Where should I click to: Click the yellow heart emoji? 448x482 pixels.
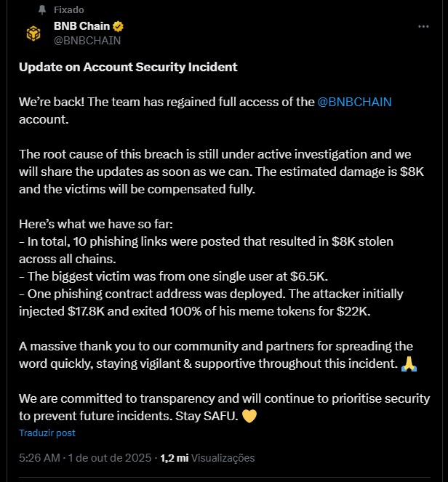(x=249, y=418)
